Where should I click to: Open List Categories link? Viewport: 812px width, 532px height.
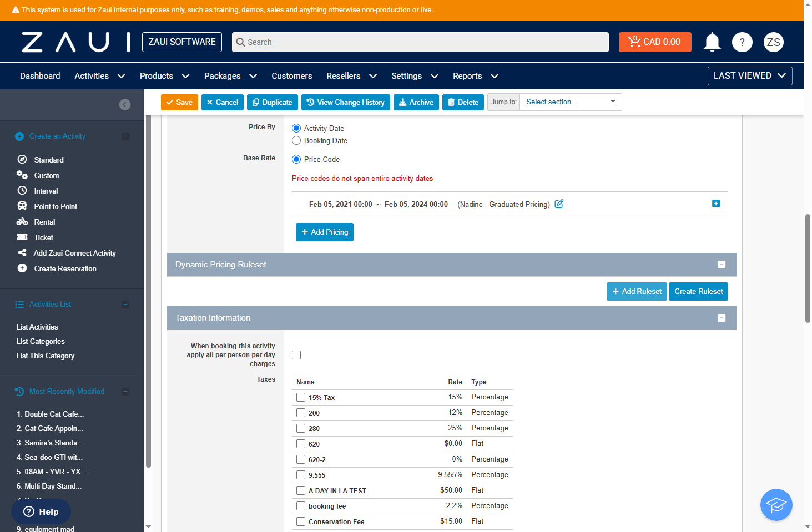pyautogui.click(x=41, y=341)
